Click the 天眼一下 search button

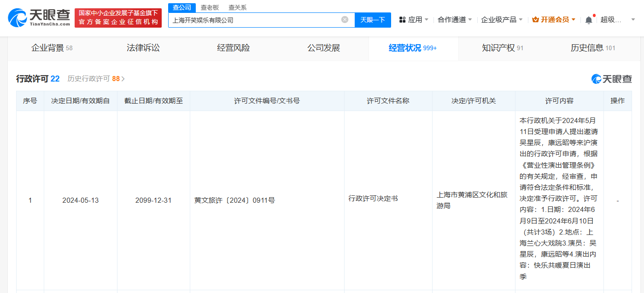click(373, 20)
